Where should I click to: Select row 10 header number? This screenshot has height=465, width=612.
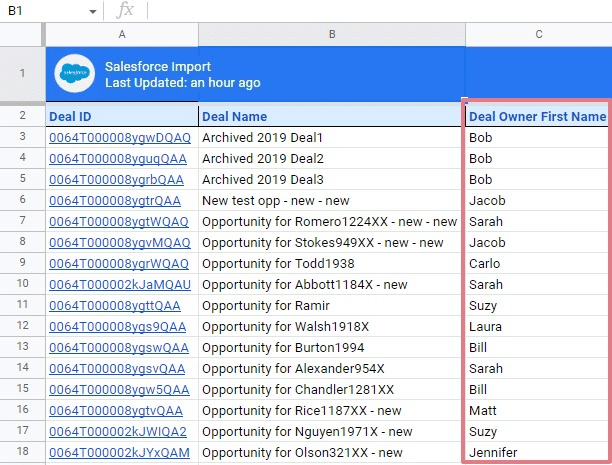(22, 284)
